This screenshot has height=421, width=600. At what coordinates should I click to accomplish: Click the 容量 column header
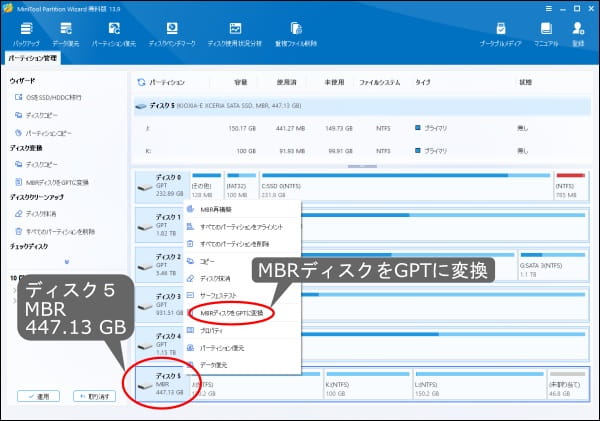(241, 82)
